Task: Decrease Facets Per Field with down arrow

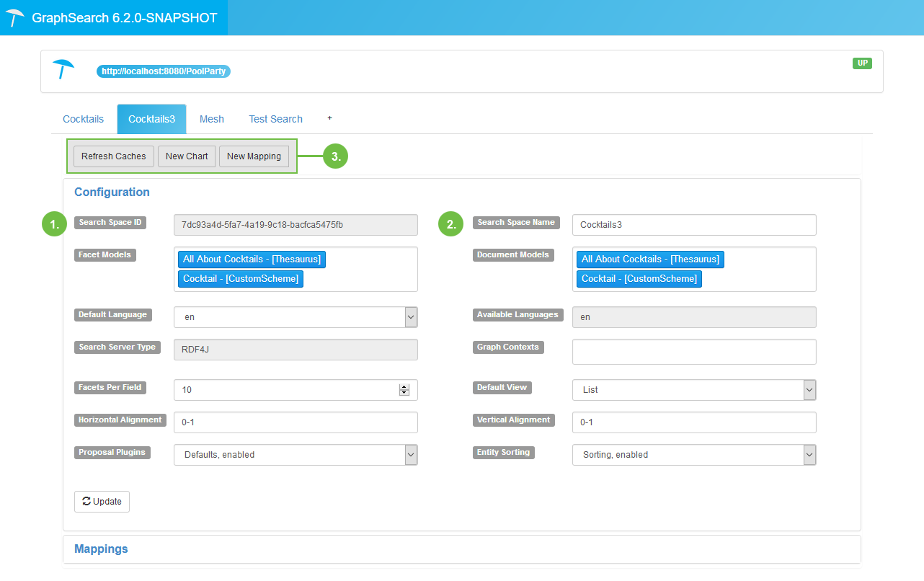Action: [x=404, y=393]
